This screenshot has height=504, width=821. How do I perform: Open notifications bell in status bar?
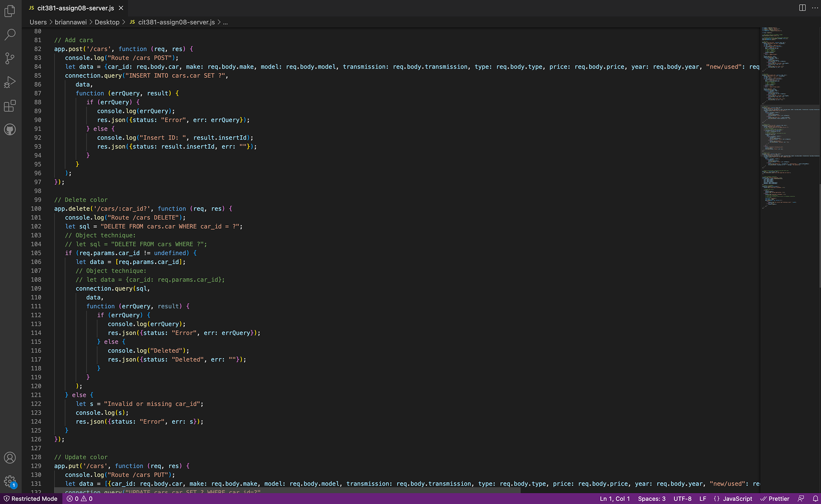pyautogui.click(x=815, y=499)
